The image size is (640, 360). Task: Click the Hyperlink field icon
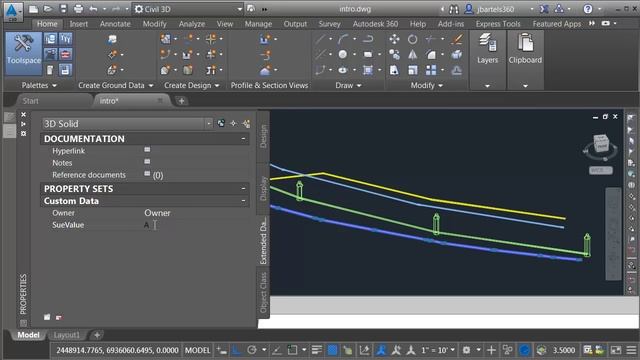click(x=147, y=150)
